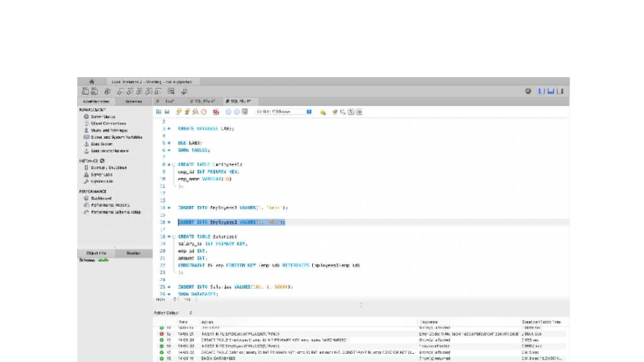Create a new view icon

point(140,91)
